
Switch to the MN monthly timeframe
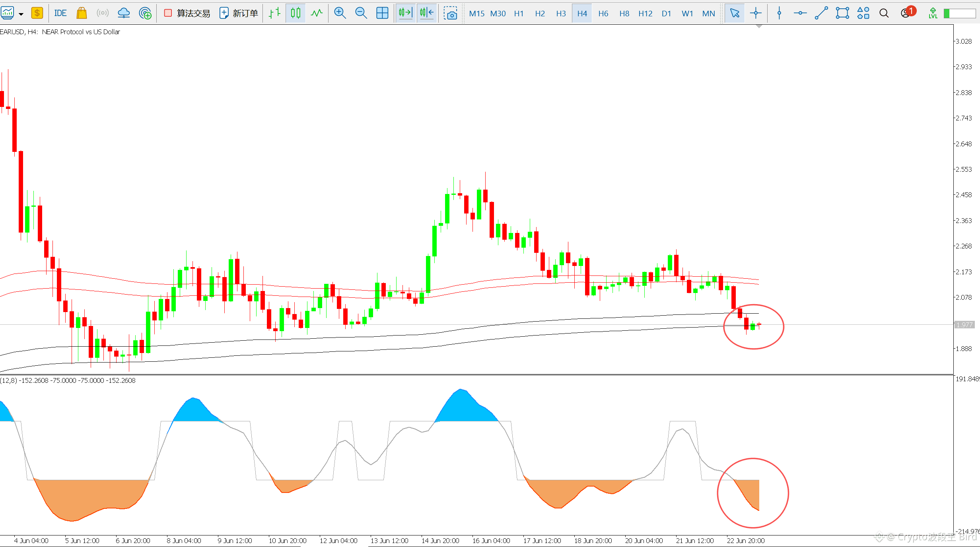[708, 14]
